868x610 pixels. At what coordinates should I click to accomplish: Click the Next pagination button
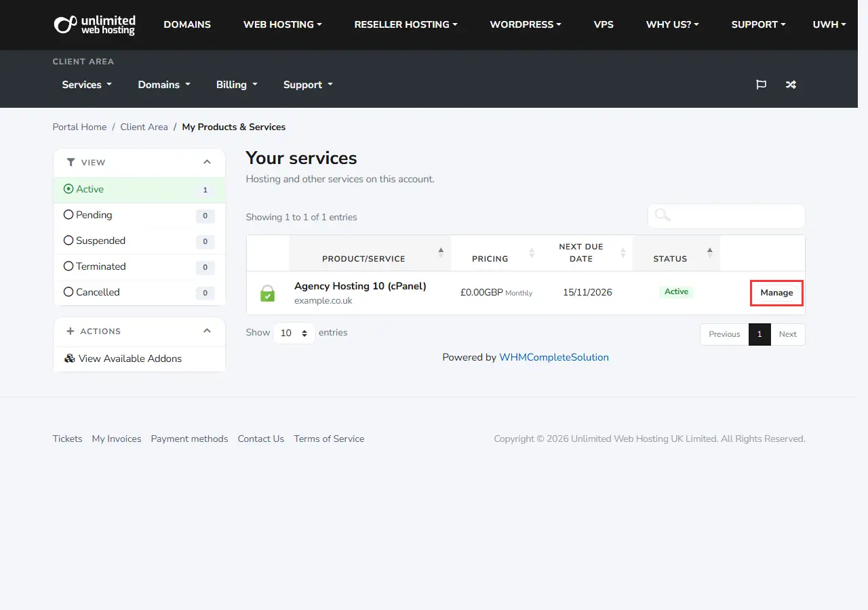point(788,334)
